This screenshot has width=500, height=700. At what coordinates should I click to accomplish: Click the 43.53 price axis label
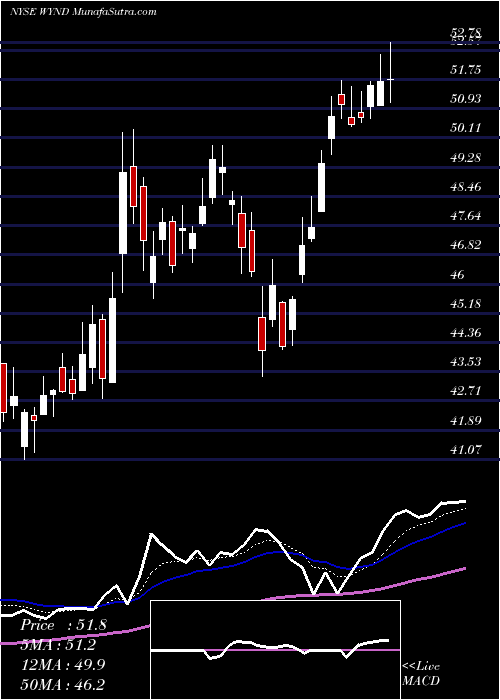(466, 361)
